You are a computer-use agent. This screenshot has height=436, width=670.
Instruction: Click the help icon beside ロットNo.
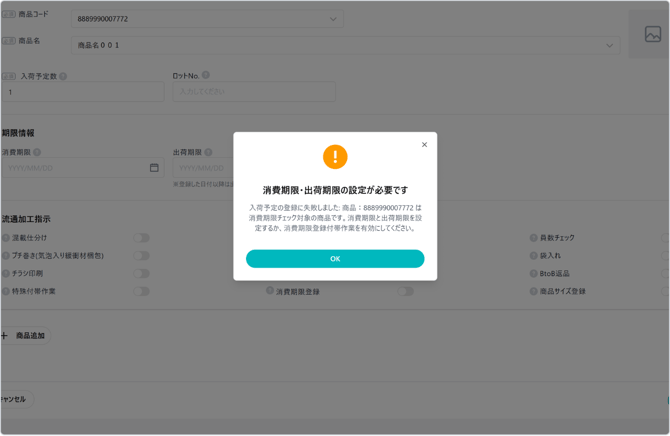(x=206, y=75)
